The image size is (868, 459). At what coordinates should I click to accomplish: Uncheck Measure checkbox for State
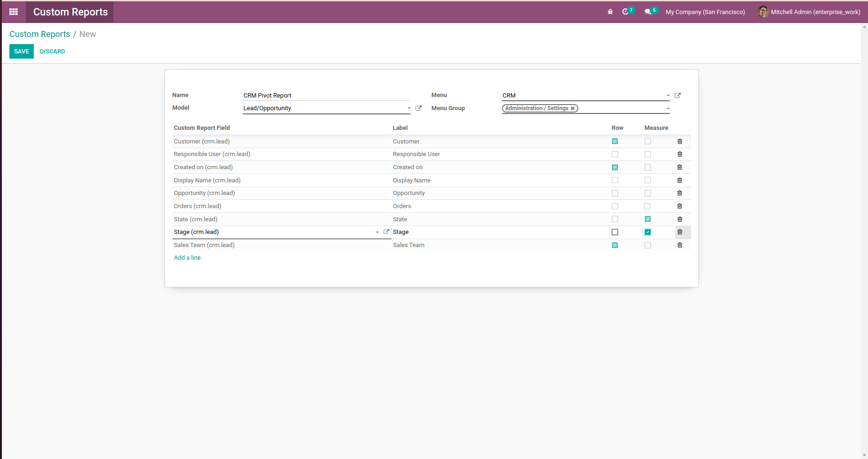pyautogui.click(x=648, y=219)
